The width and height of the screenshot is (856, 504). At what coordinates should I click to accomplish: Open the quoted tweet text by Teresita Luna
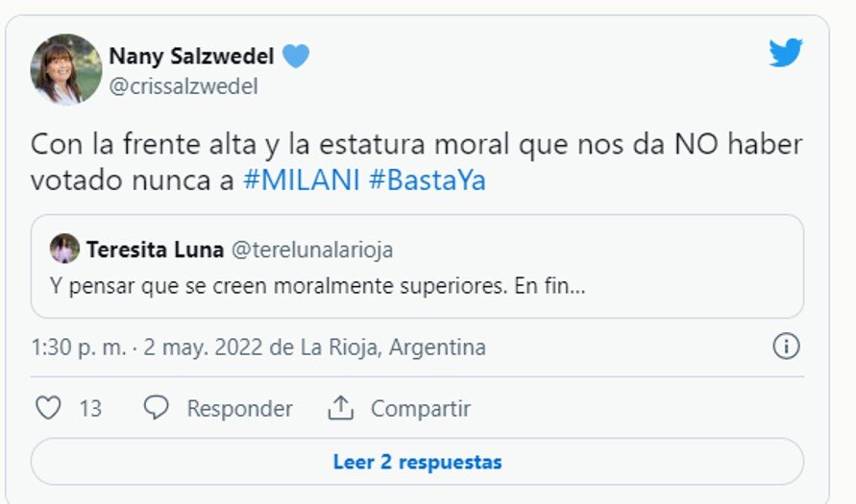317,285
